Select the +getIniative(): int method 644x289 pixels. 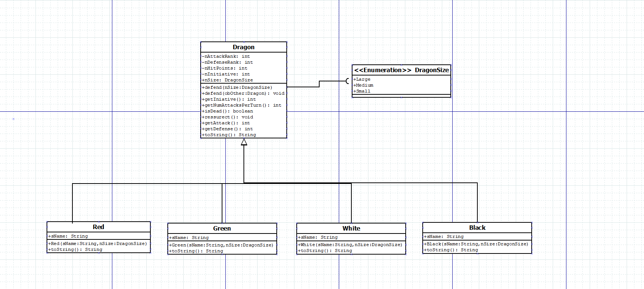[229, 99]
